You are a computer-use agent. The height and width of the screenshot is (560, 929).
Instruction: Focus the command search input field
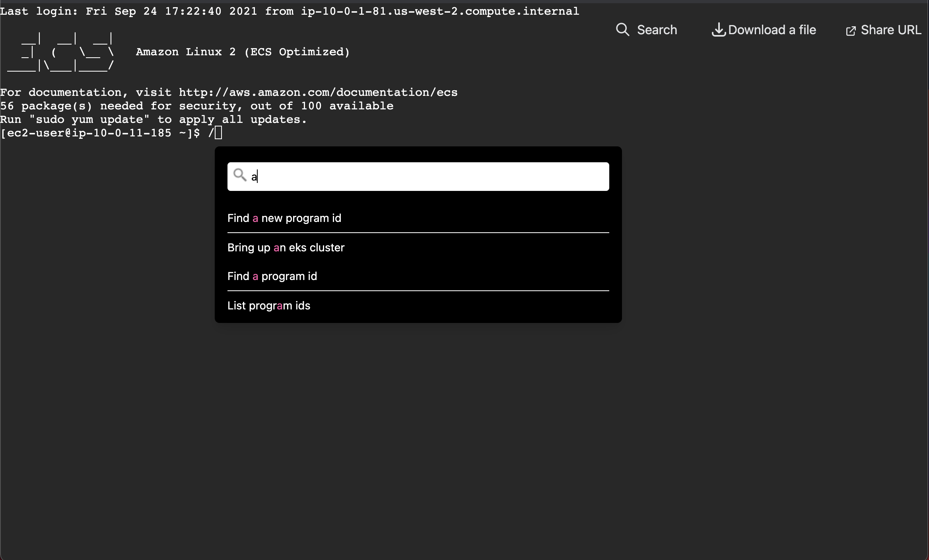coord(418,177)
